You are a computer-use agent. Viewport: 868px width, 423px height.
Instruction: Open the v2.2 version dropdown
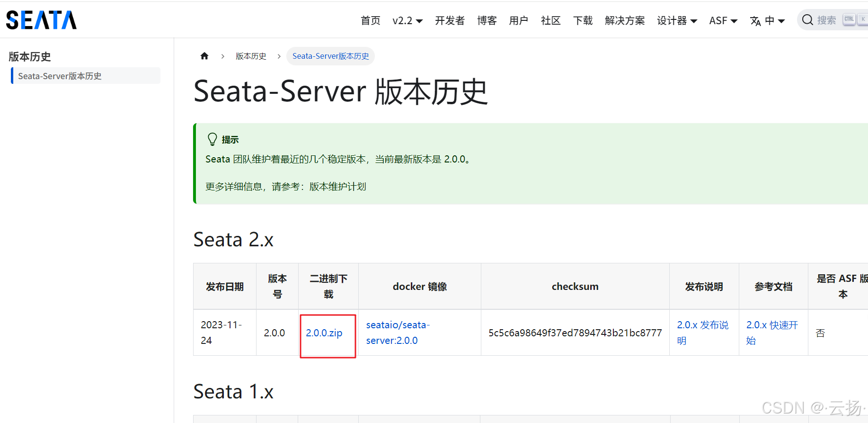407,20
